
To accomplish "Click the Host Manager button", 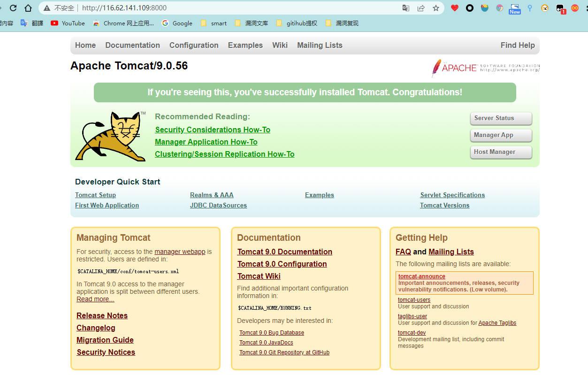I will [x=501, y=152].
